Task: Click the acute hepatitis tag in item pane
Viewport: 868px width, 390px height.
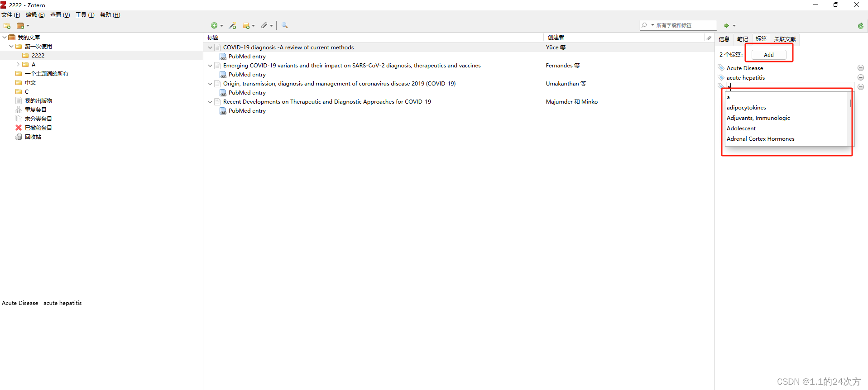Action: tap(746, 77)
